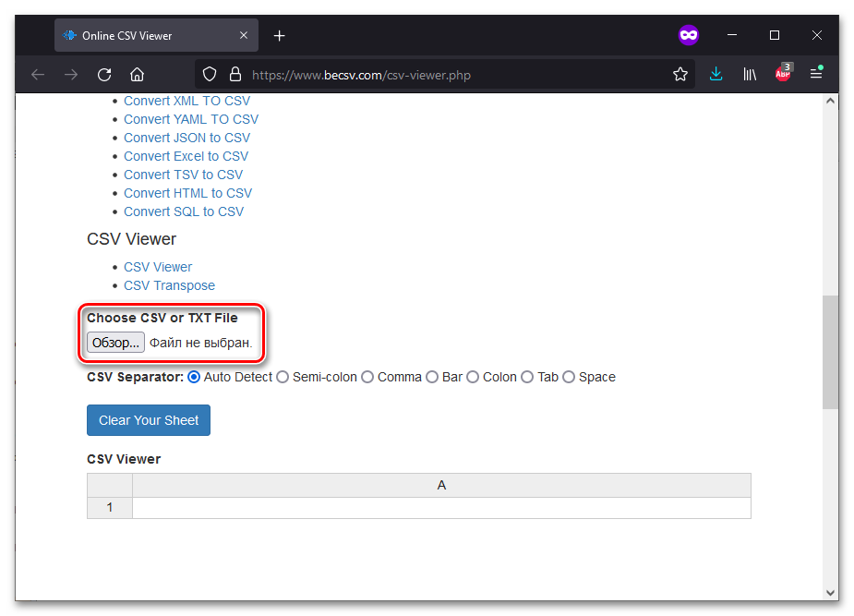Select the Bar separator option

point(432,377)
